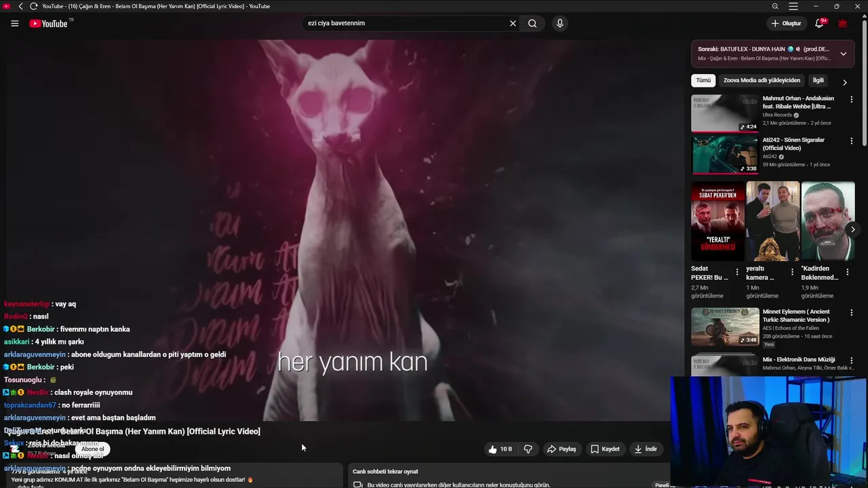Select the Tümü filter chip
The height and width of the screenshot is (488, 868).
(703, 80)
